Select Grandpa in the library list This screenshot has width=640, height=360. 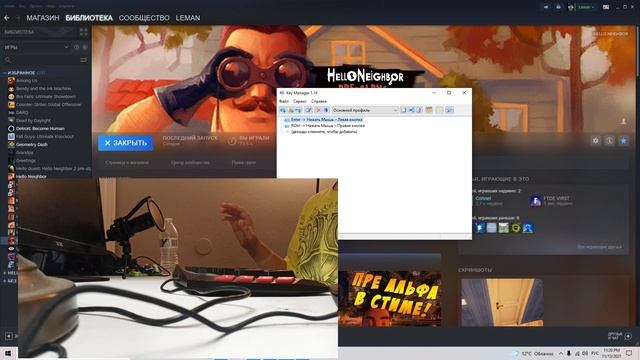24,152
